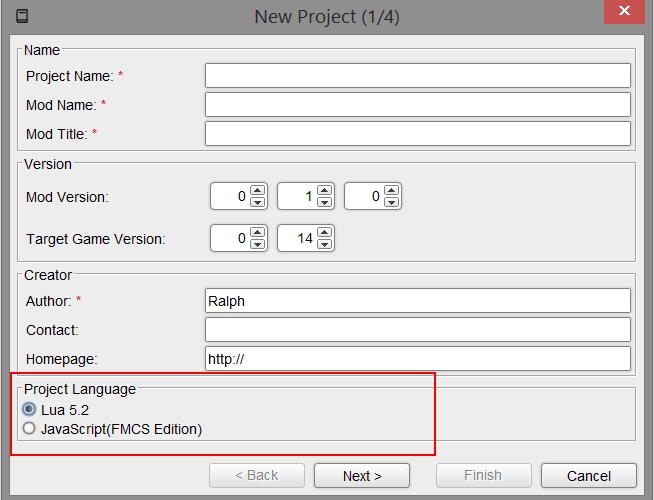Click into the Mod Name field
654x500 pixels.
click(x=417, y=105)
